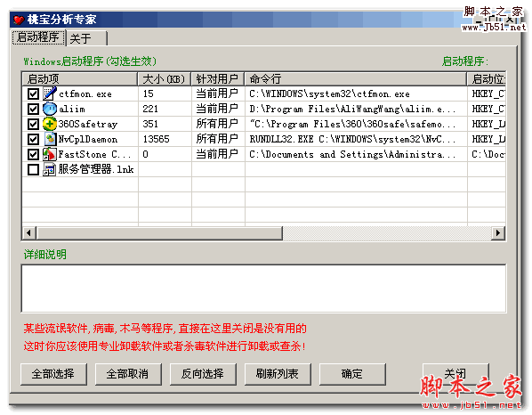Click the 全部取消 button

tap(128, 374)
